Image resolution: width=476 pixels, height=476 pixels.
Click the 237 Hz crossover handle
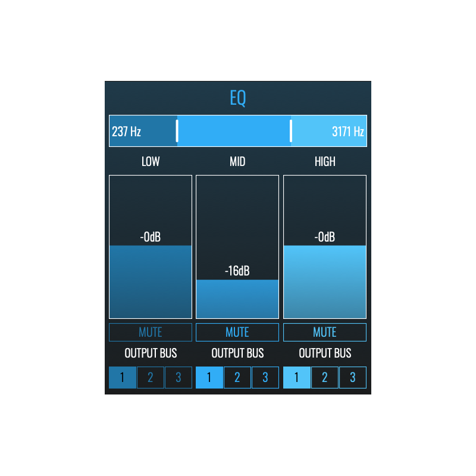177,130
